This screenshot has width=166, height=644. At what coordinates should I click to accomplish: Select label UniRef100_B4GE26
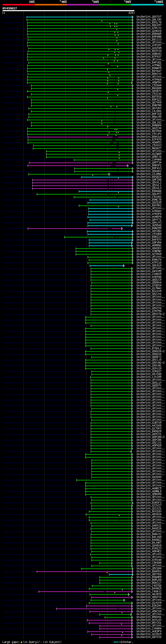(149, 529)
